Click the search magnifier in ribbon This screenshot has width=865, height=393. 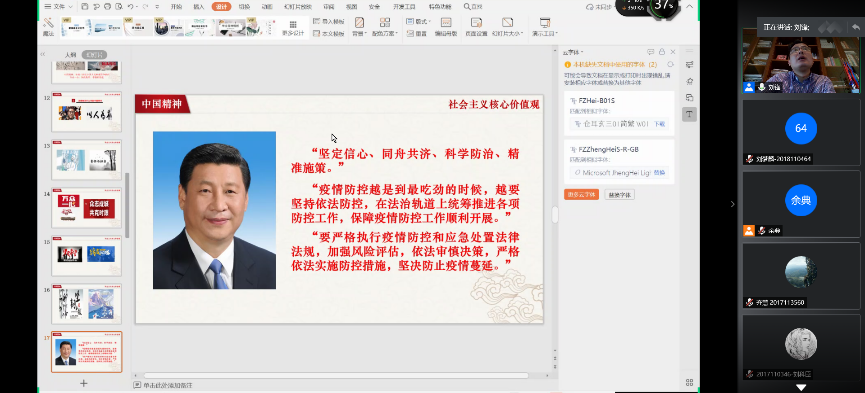click(x=467, y=7)
